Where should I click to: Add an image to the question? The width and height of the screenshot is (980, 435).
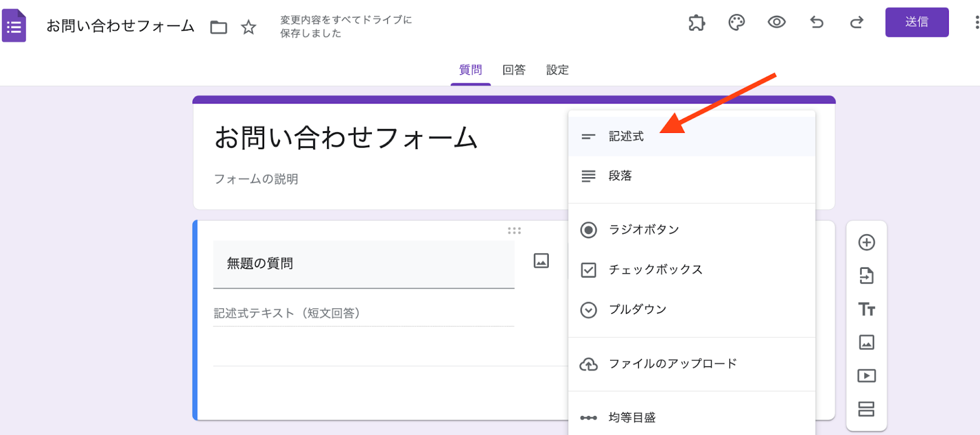541,261
